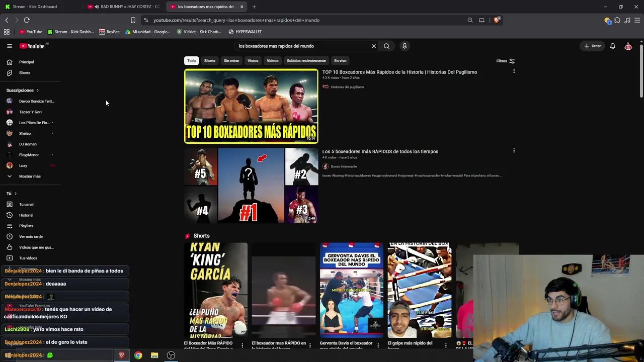644x362 pixels.
Task: Select the En vivo filter chip
Action: 340,61
